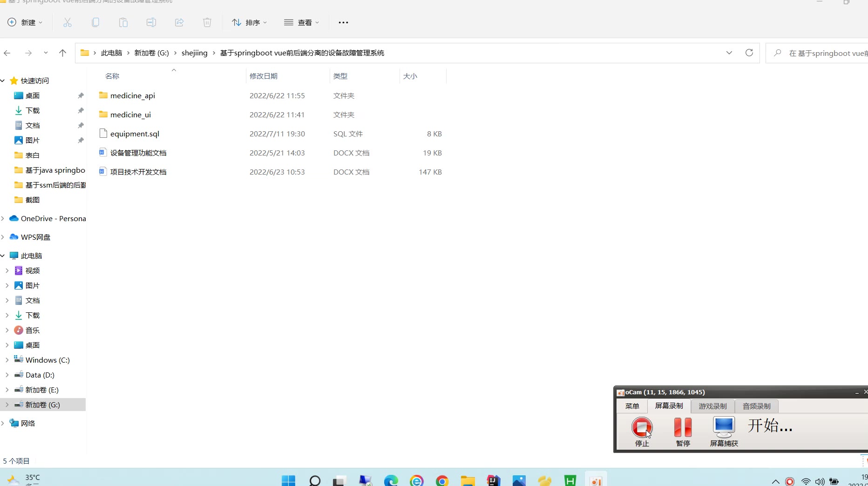This screenshot has height=486, width=868.
Task: Open the 菜单 tab in oCam
Action: coord(632,406)
